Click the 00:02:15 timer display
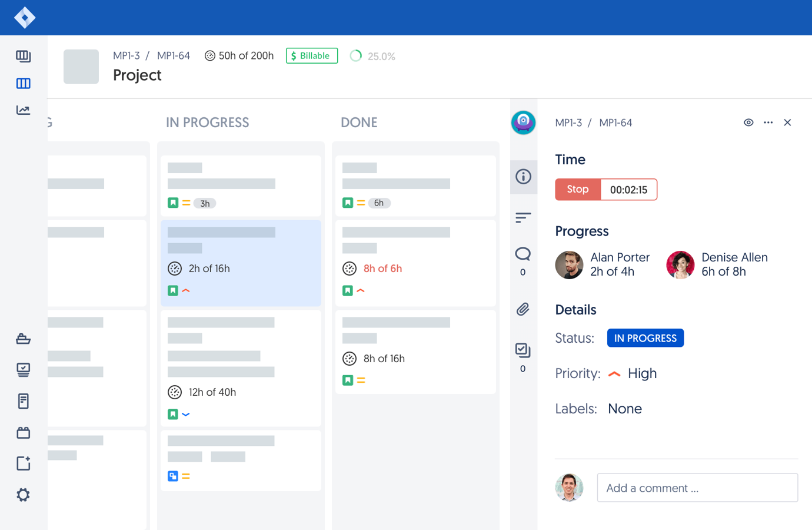Viewport: 812px width, 530px height. click(x=628, y=190)
